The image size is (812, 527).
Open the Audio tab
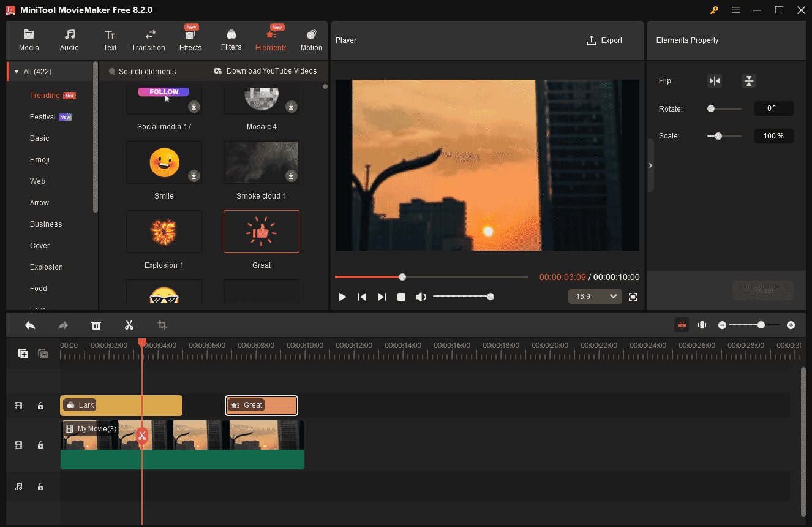(x=69, y=40)
